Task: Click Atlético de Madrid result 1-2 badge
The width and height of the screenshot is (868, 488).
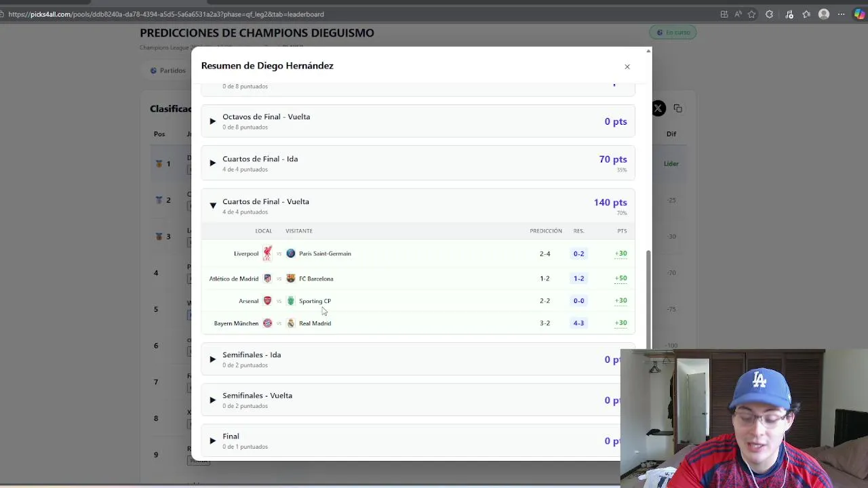Action: pos(578,279)
